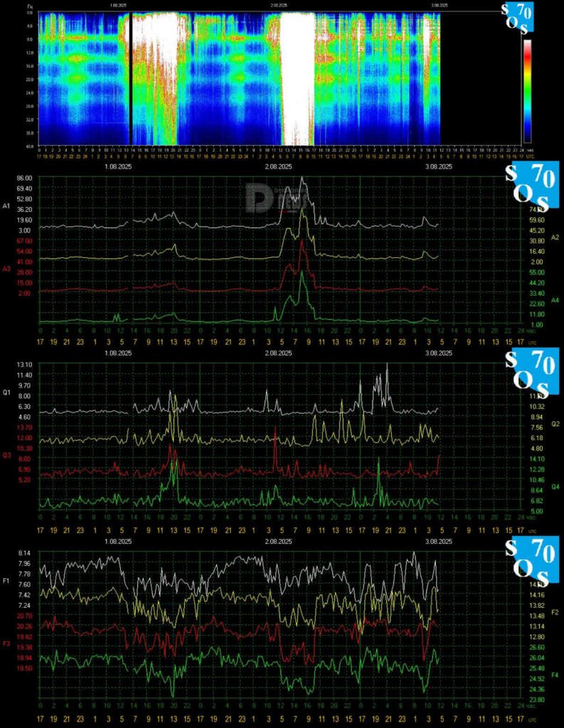The width and height of the screenshot is (564, 728).
Task: Click the A4 label on the right axis
Action: [555, 301]
